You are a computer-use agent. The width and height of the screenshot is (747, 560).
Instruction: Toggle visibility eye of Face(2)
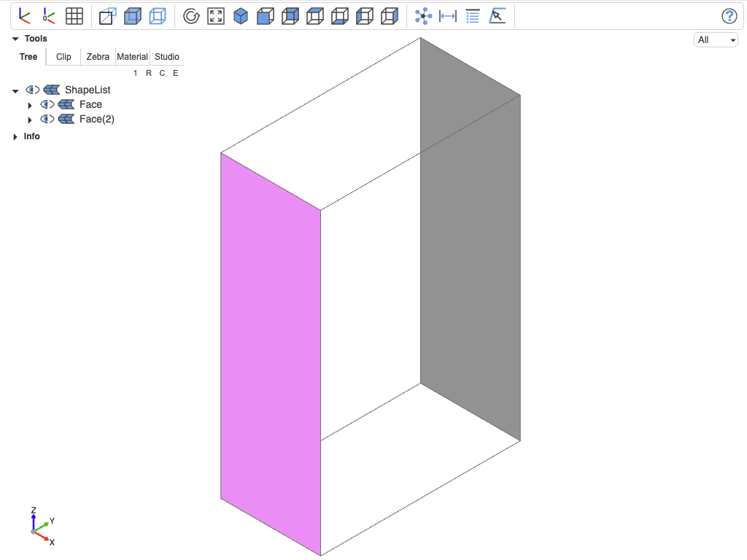pos(47,119)
